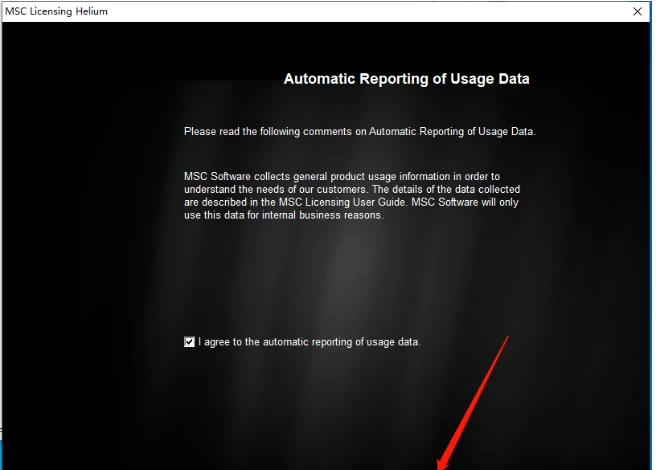Uncheck the agree to automatic reporting checkbox
This screenshot has width=663, height=470.
189,342
